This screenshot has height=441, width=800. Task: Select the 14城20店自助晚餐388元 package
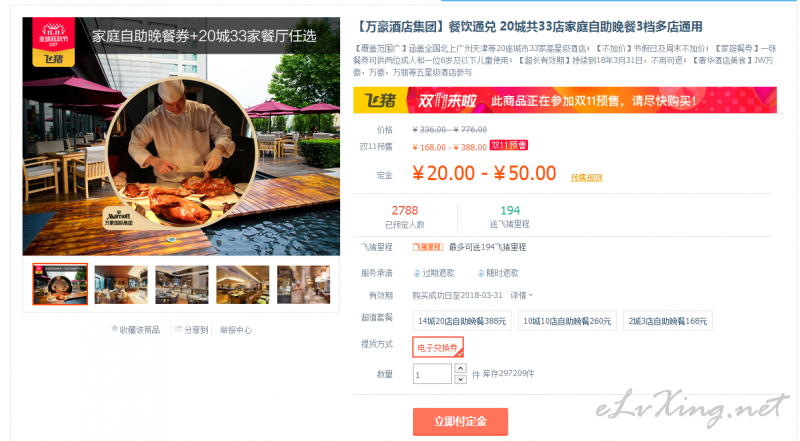[462, 321]
